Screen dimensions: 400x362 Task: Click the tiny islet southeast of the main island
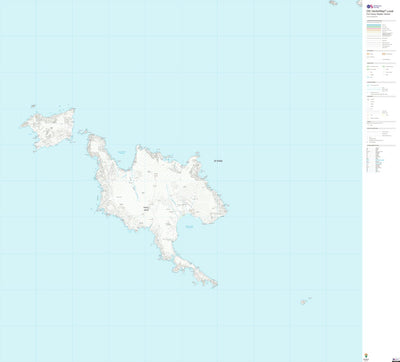tap(304, 302)
